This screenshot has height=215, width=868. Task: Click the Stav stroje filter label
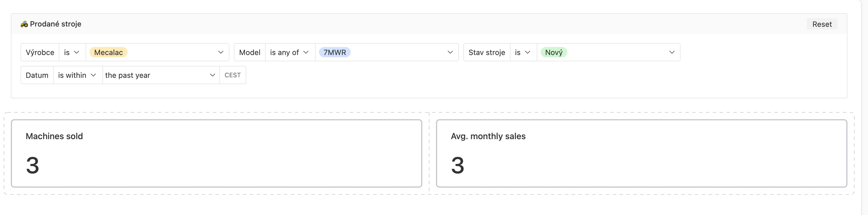(x=487, y=52)
